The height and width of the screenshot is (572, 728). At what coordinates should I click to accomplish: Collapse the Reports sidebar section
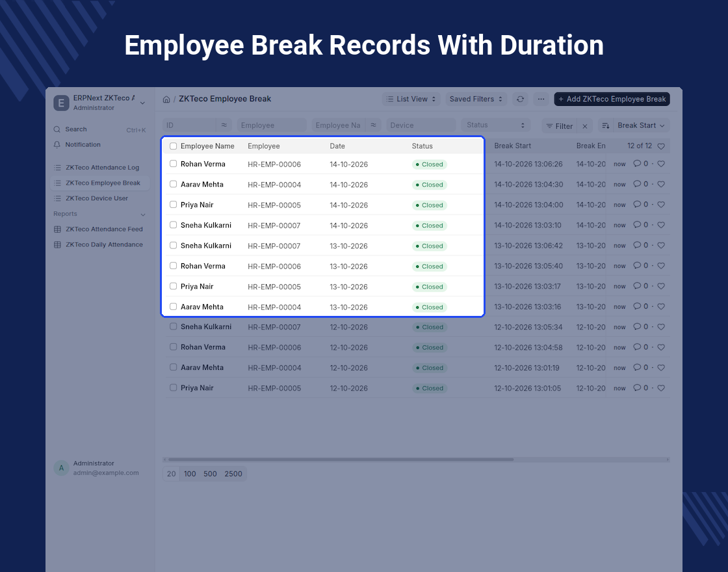tap(143, 214)
